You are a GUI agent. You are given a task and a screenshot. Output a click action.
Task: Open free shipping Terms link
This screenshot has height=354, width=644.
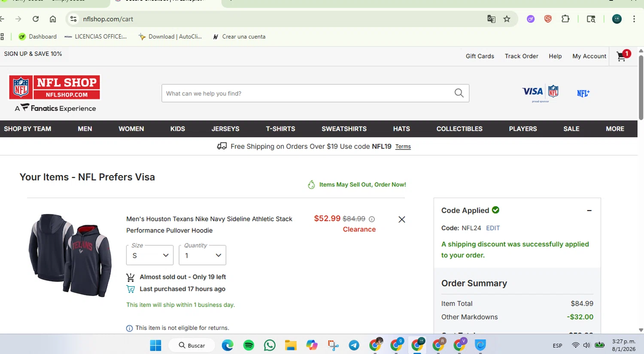(x=403, y=146)
